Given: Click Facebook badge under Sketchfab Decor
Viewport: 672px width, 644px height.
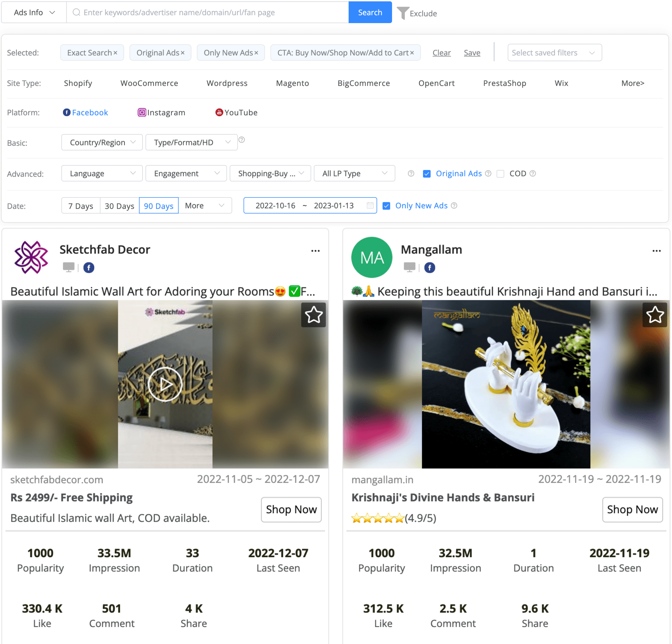Looking at the screenshot, I should [89, 268].
